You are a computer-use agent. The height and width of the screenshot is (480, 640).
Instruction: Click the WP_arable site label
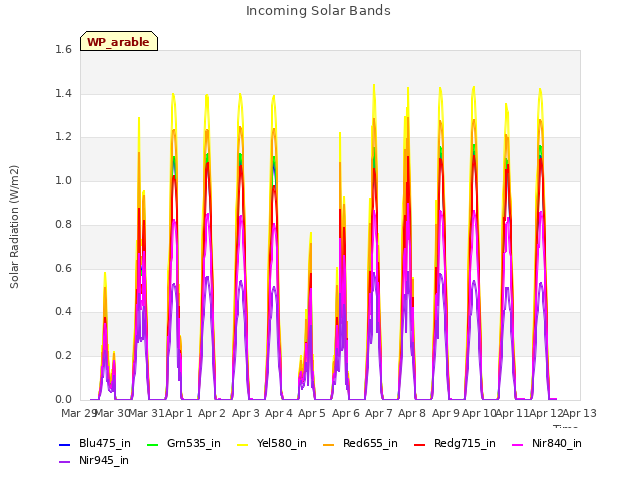click(x=118, y=42)
